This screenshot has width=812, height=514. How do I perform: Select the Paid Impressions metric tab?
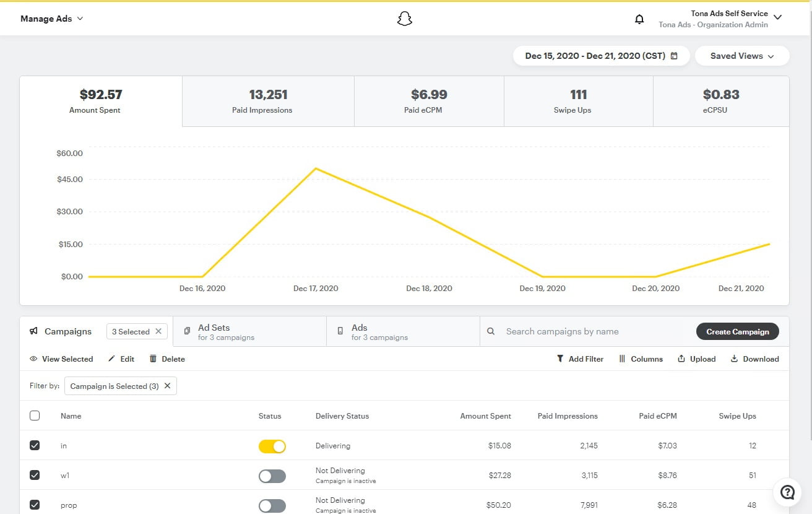pyautogui.click(x=268, y=102)
